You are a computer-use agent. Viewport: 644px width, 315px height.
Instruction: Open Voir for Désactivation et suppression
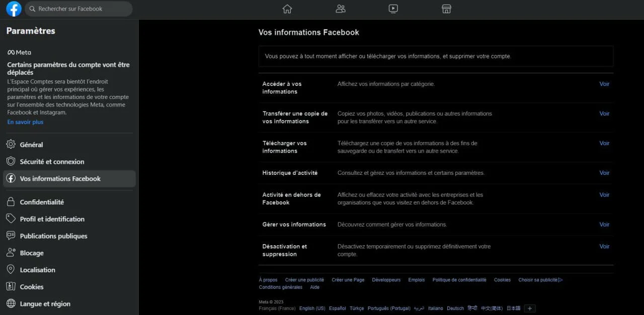pos(604,246)
